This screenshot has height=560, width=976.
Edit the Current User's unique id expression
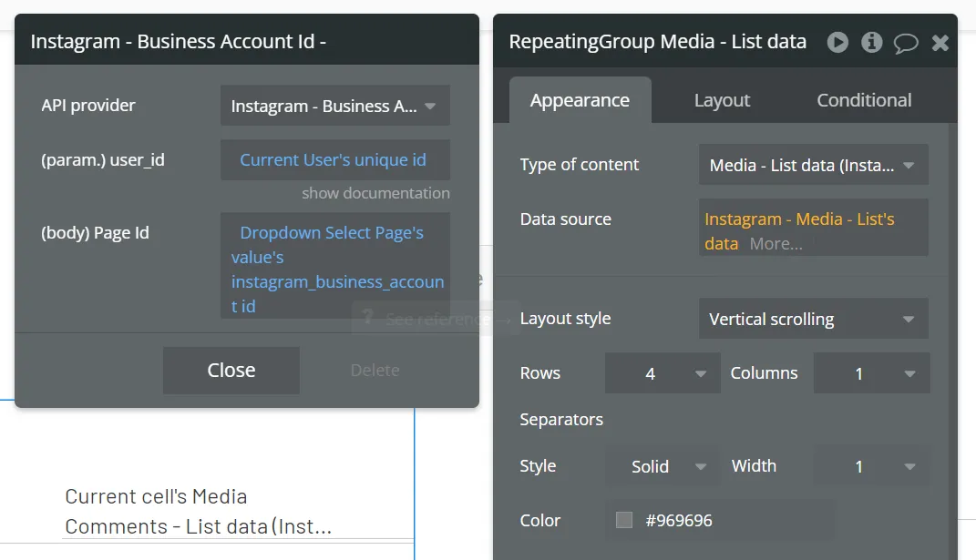click(x=334, y=160)
